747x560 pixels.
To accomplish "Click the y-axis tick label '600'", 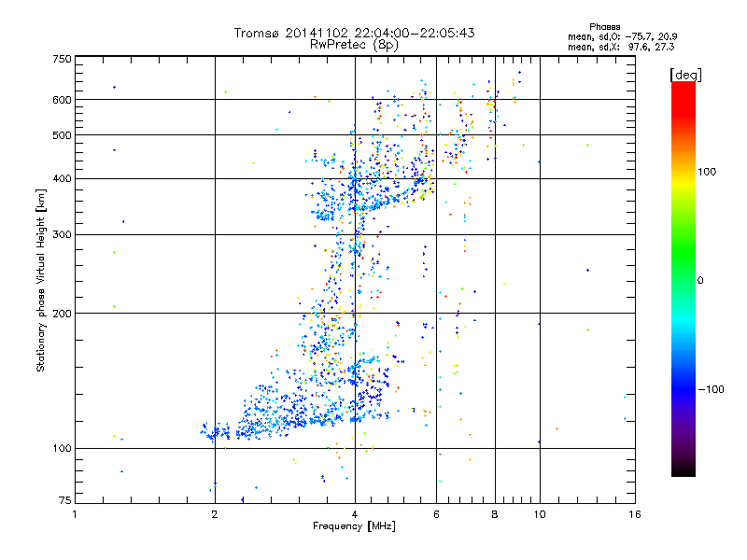I will click(x=62, y=100).
